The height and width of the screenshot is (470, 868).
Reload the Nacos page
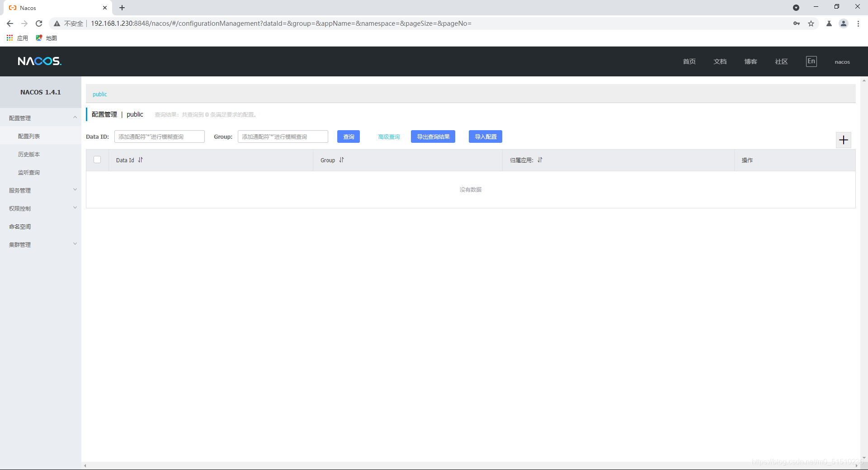[39, 23]
